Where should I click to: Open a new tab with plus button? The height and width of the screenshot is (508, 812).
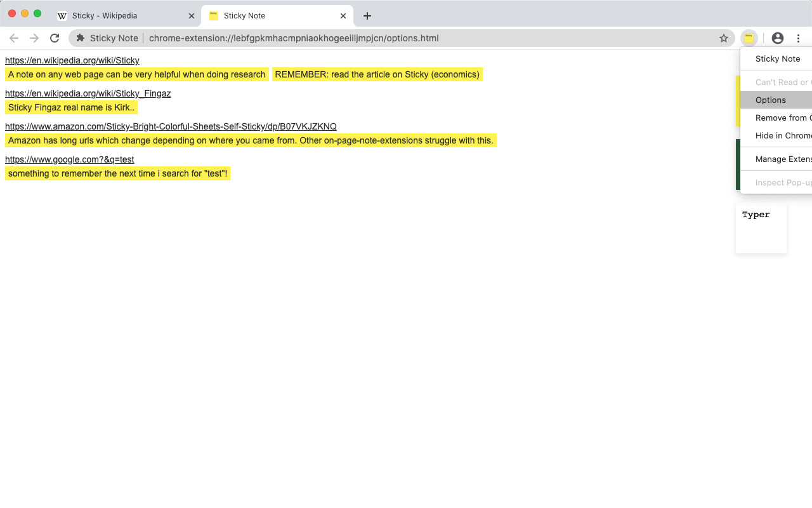coord(367,16)
